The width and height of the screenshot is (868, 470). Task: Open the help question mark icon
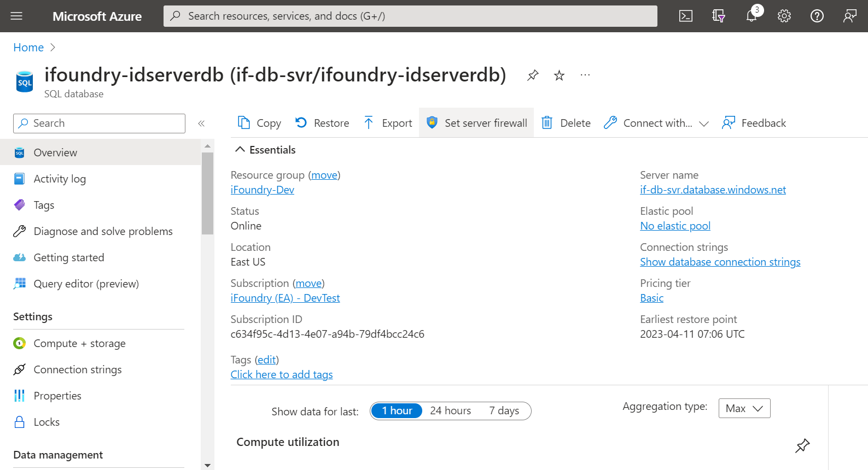(x=817, y=16)
